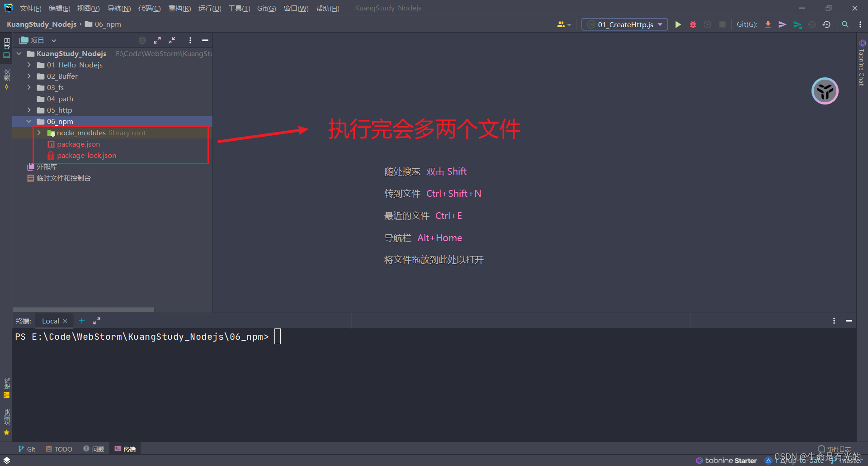Open the Event Log (事件日志) panel
This screenshot has height=466, width=868.
[834, 449]
